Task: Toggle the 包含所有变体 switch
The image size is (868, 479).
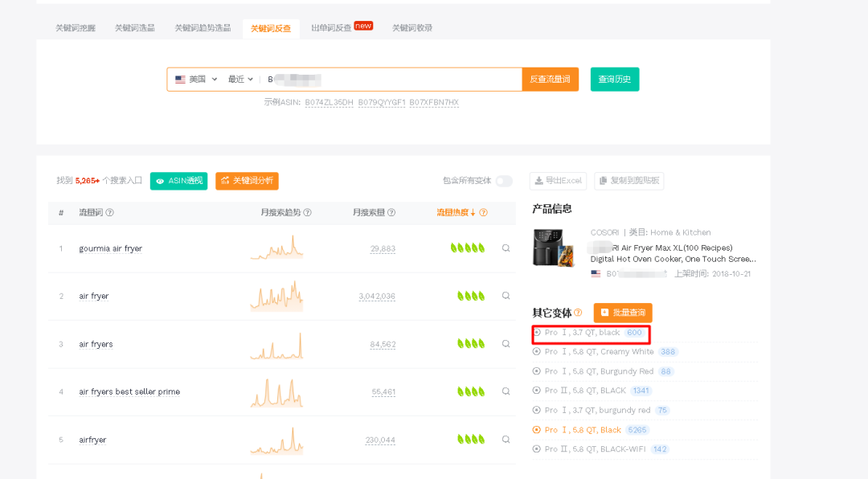Action: coord(503,181)
